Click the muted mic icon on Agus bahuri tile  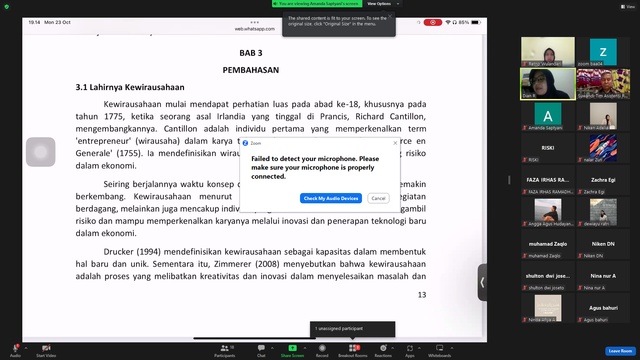[x=580, y=320]
